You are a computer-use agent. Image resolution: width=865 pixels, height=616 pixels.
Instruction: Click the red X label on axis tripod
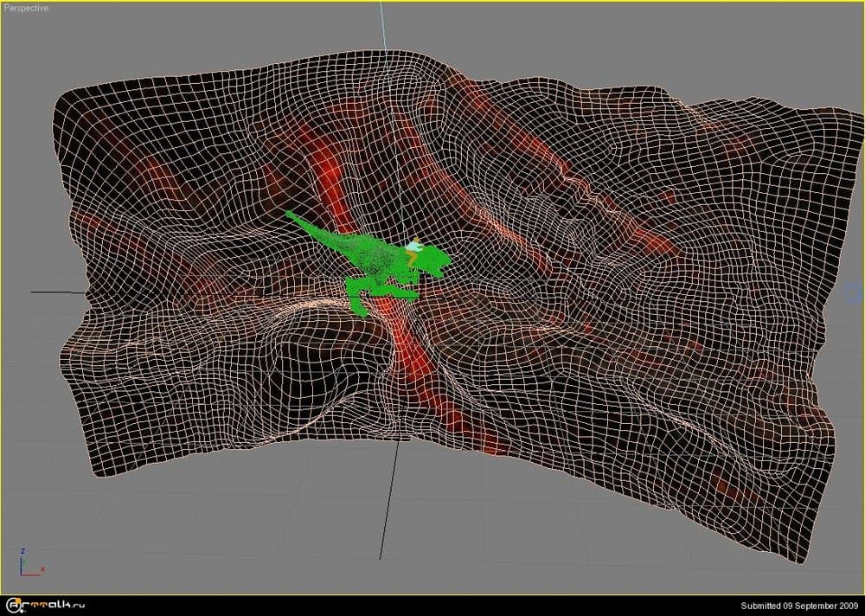pyautogui.click(x=42, y=570)
